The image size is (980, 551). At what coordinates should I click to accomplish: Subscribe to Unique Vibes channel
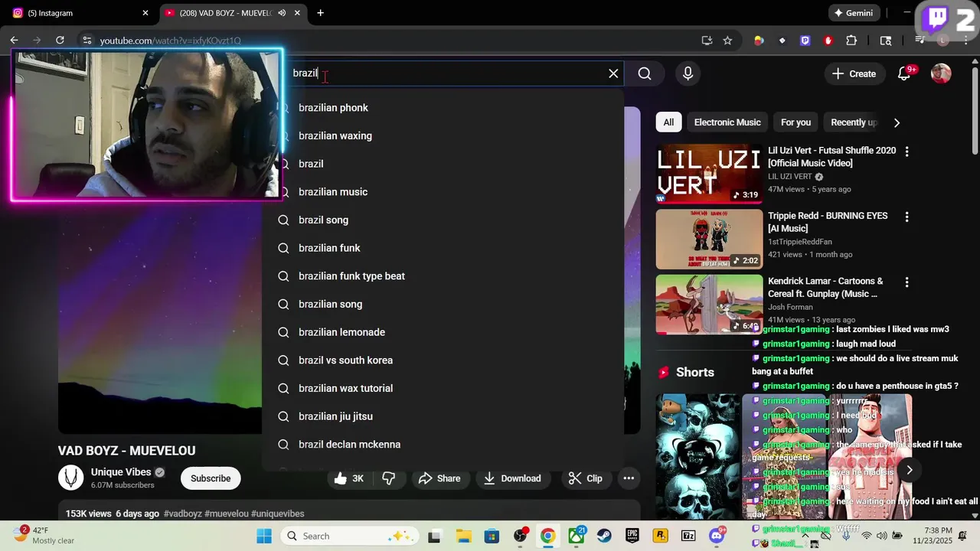tap(211, 478)
